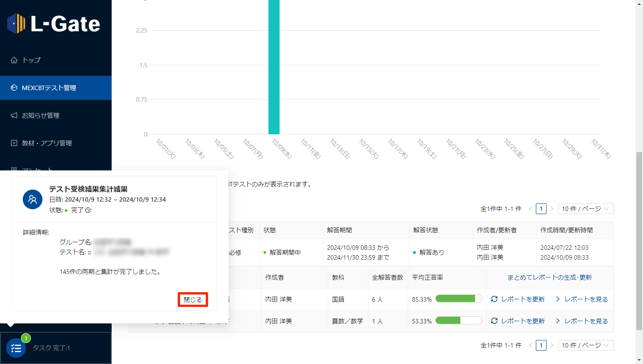Click the home icon beside トップ

(x=14, y=60)
